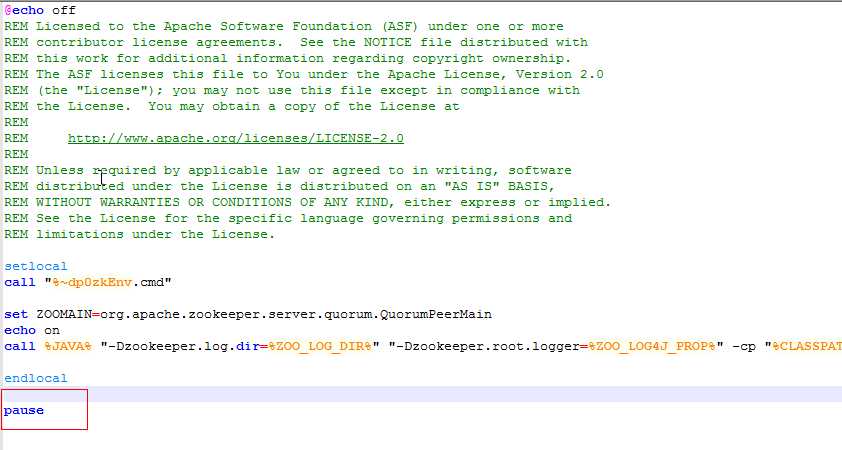The height and width of the screenshot is (450, 842).
Task: Click the 'pause' command
Action: 24,411
